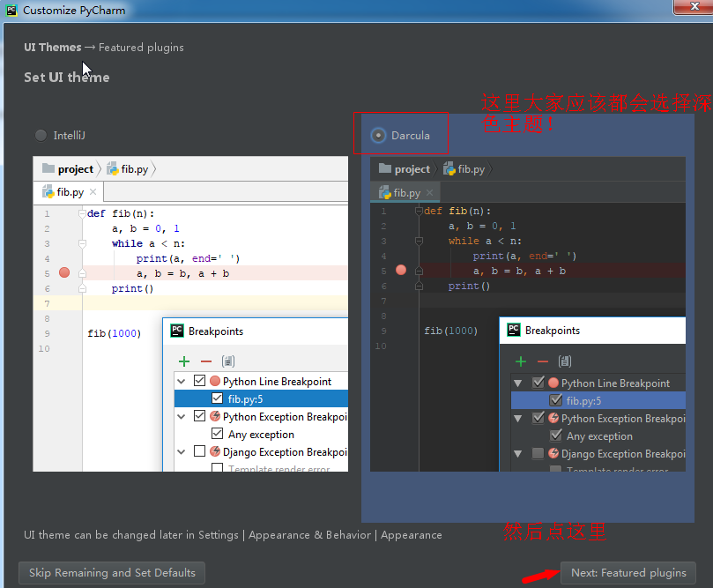Click the line 5 breakpoint dot in IntelliJ preview
This screenshot has height=588, width=713.
pos(64,272)
